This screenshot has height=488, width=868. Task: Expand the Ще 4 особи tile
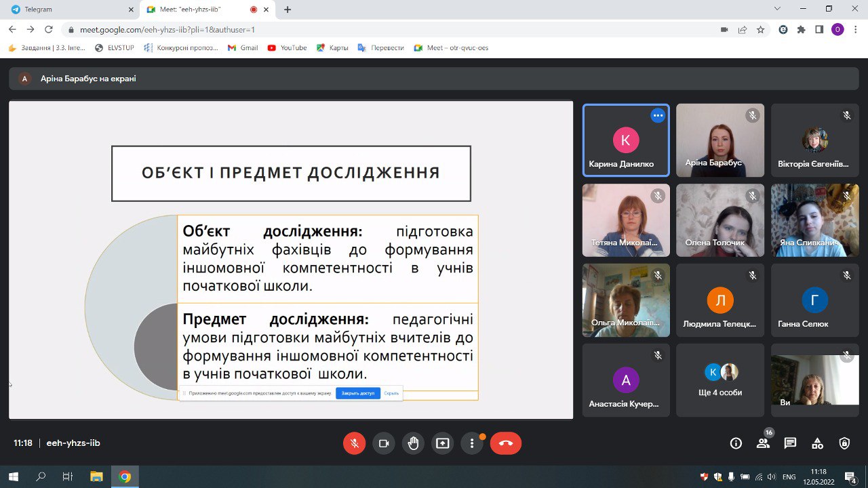click(x=720, y=380)
